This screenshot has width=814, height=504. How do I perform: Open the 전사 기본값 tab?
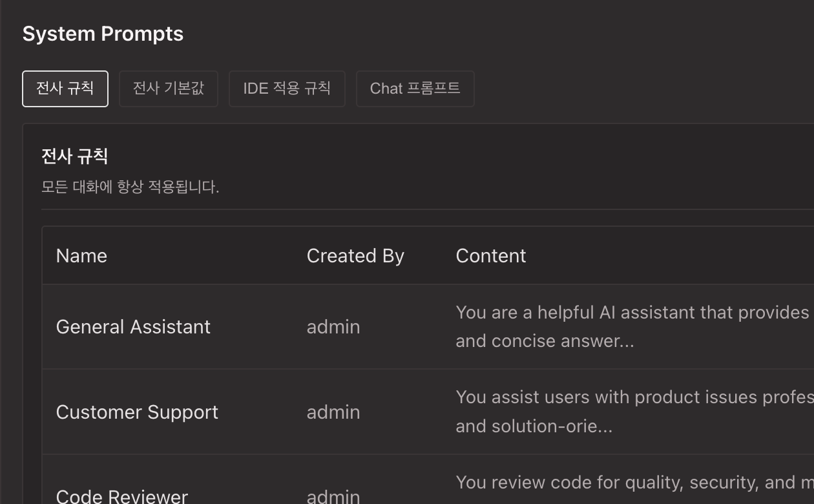tap(169, 89)
